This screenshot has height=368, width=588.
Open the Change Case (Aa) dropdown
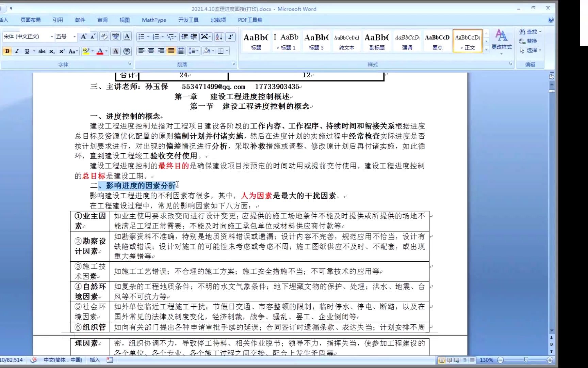tap(73, 51)
